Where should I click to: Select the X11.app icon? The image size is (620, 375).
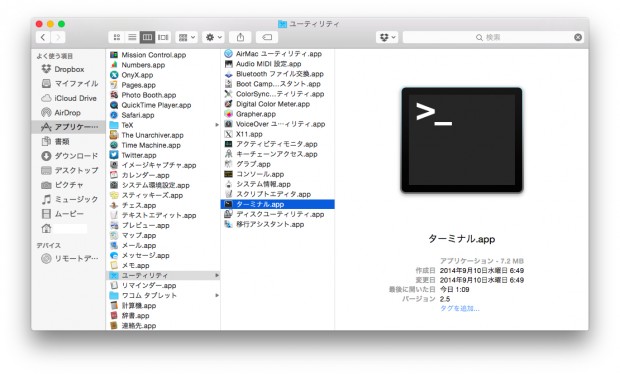click(228, 134)
